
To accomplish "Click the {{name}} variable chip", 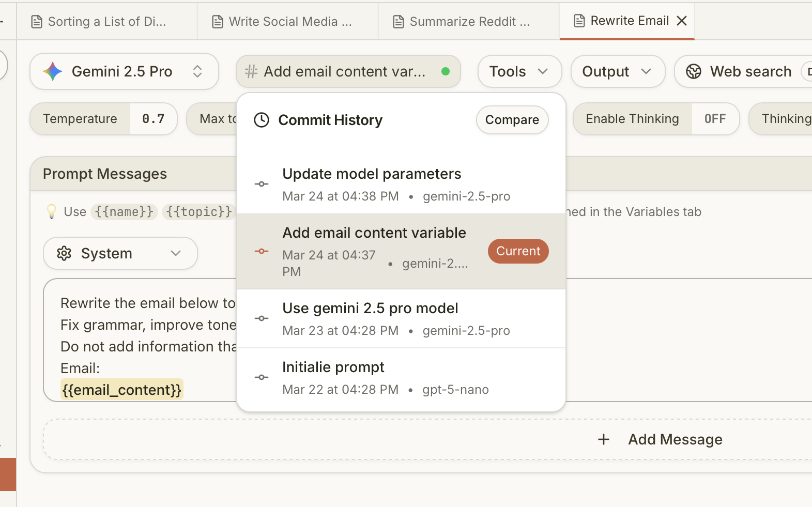I will click(124, 211).
